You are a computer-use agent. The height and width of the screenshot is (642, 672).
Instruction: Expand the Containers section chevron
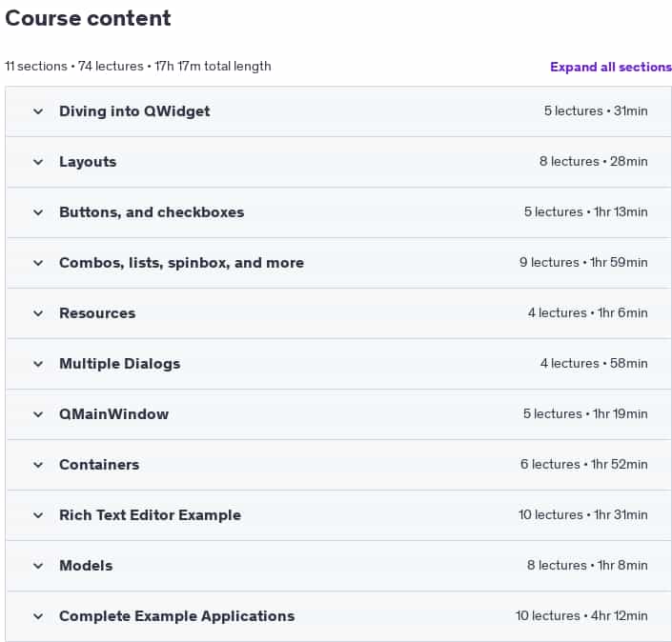point(38,465)
